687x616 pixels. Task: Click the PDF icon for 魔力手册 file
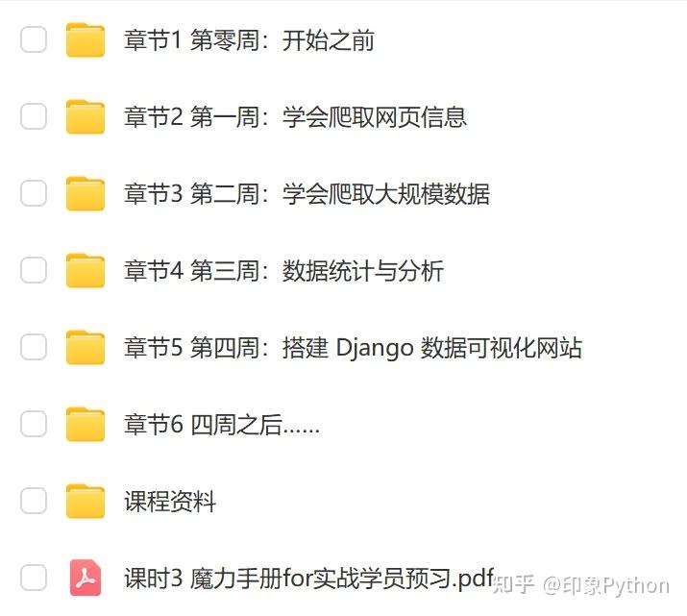pos(86,578)
